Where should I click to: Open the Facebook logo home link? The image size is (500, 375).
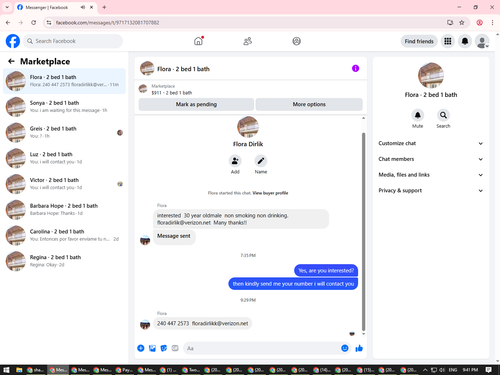pyautogui.click(x=13, y=41)
